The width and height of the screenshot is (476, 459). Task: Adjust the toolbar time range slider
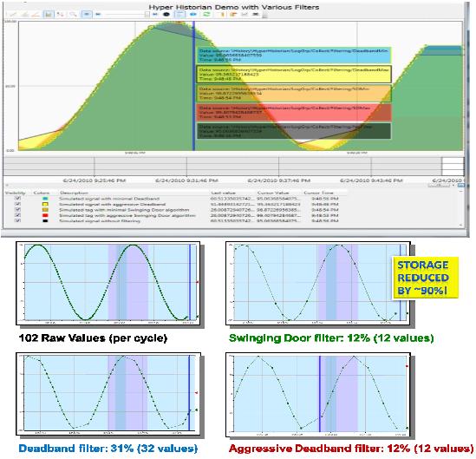click(x=127, y=14)
